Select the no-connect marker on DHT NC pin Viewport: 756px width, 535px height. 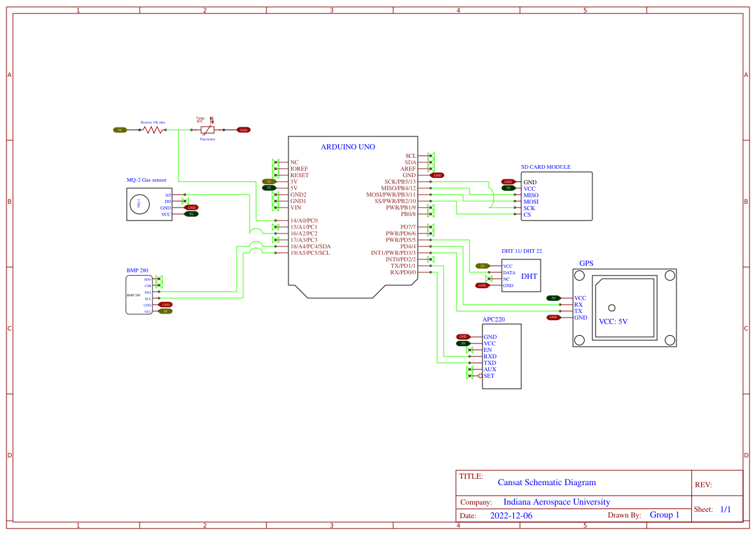point(489,279)
